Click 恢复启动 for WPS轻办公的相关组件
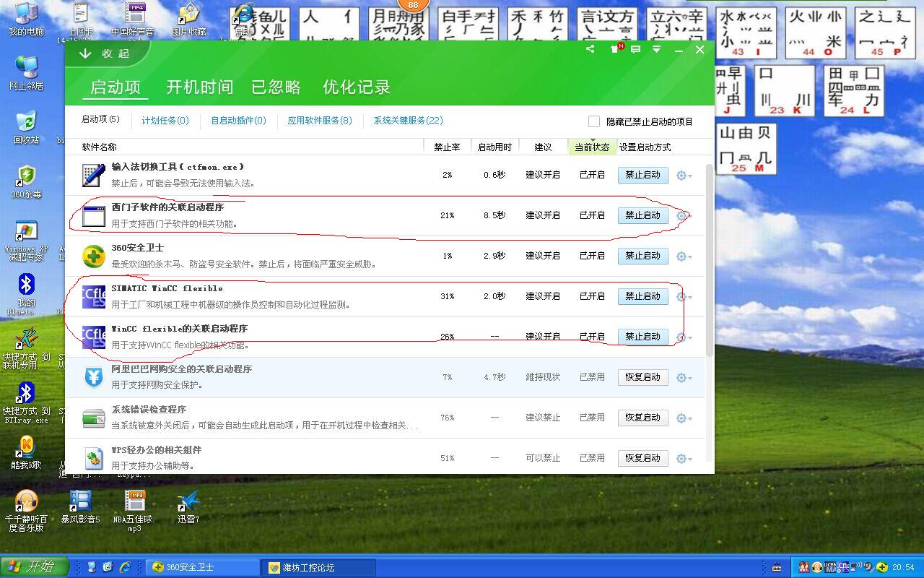Viewport: 924px width, 578px height. [x=642, y=458]
